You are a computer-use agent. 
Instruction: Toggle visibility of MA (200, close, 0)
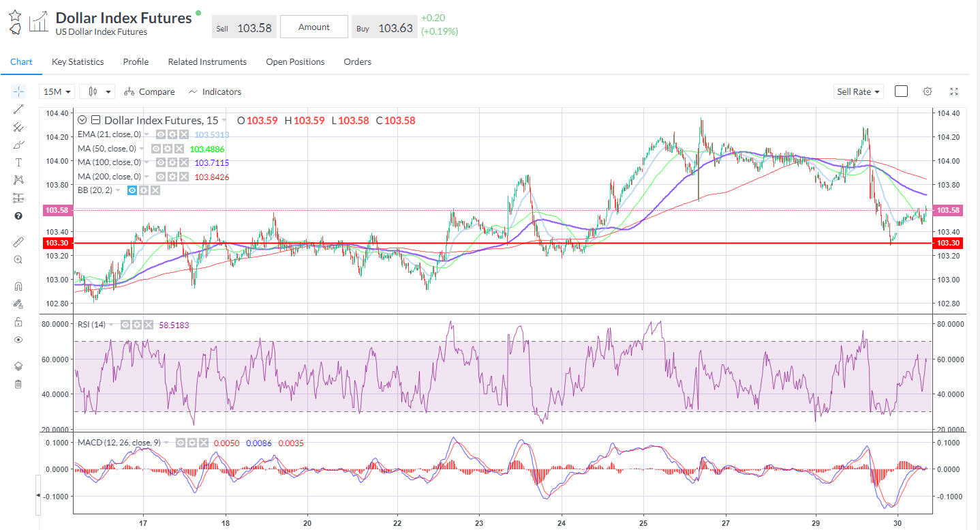(x=159, y=177)
